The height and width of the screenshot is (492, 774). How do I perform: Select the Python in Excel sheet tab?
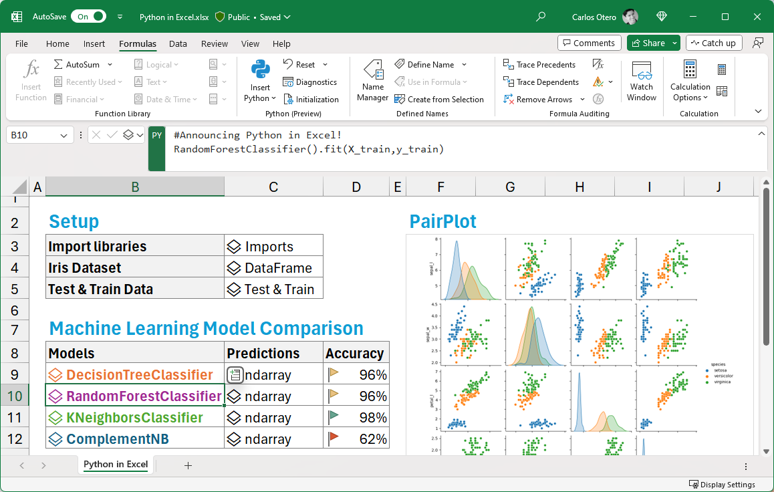coord(116,464)
